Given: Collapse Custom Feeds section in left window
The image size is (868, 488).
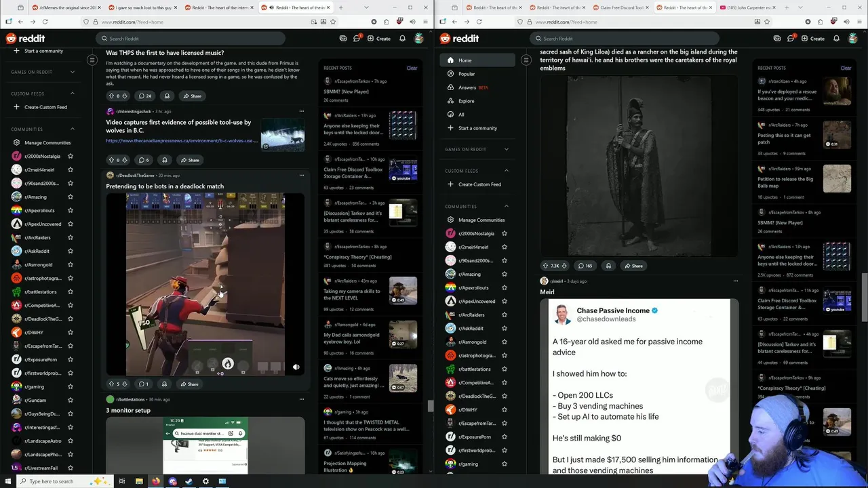Looking at the screenshot, I should [72, 94].
